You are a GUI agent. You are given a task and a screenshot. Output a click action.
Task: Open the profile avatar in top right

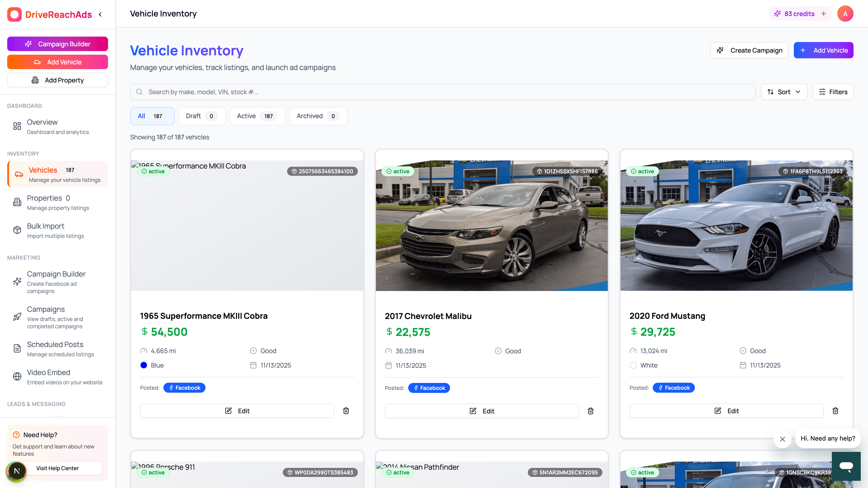click(x=845, y=14)
